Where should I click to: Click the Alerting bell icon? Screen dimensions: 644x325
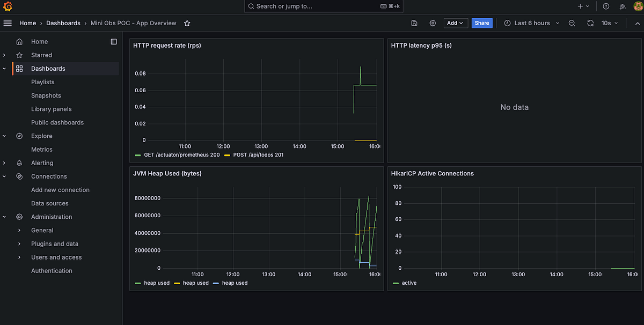[19, 163]
